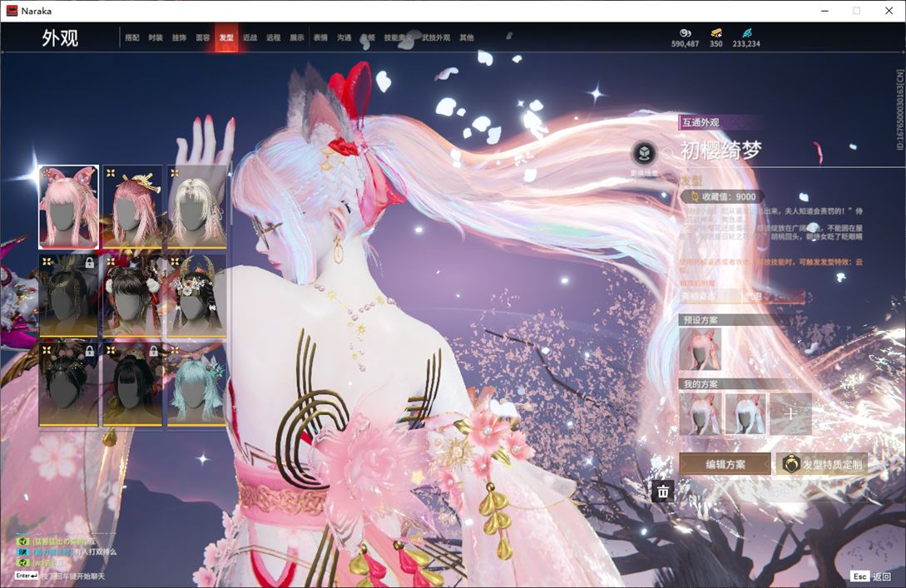Click the 590,487 currency amount
The height and width of the screenshot is (588, 906).
686,44
